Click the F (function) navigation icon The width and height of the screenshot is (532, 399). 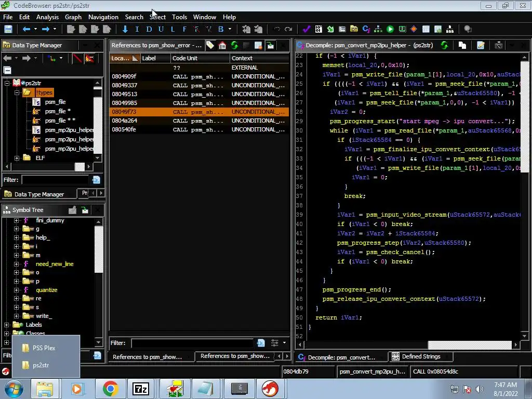point(184,29)
